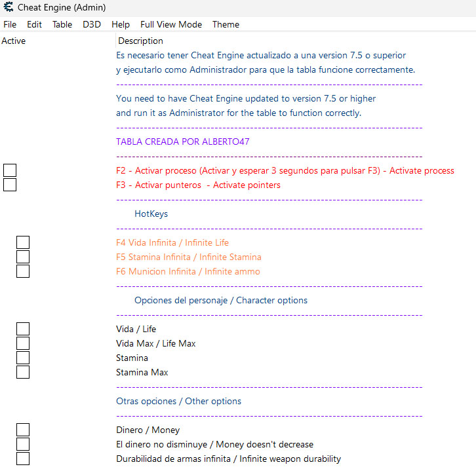This screenshot has height=471, width=476.
Task: Open the File menu
Action: (10, 24)
